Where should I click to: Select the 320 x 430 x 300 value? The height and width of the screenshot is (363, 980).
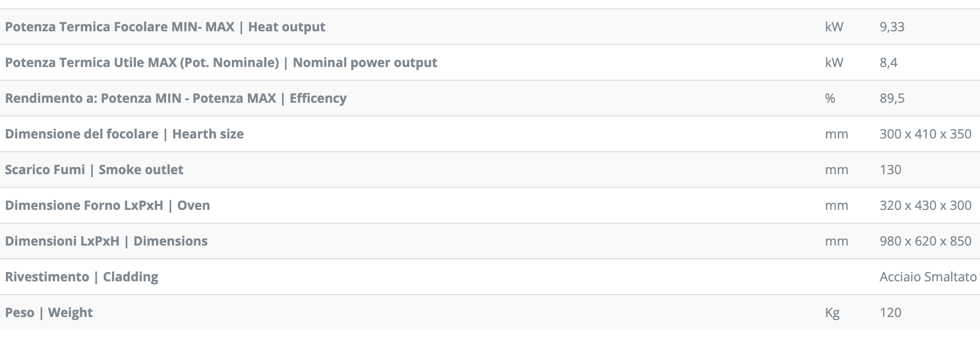pos(925,205)
